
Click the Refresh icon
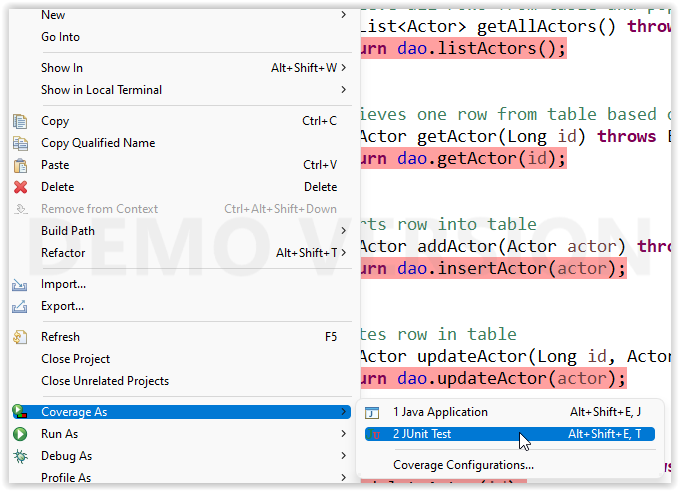coord(20,337)
